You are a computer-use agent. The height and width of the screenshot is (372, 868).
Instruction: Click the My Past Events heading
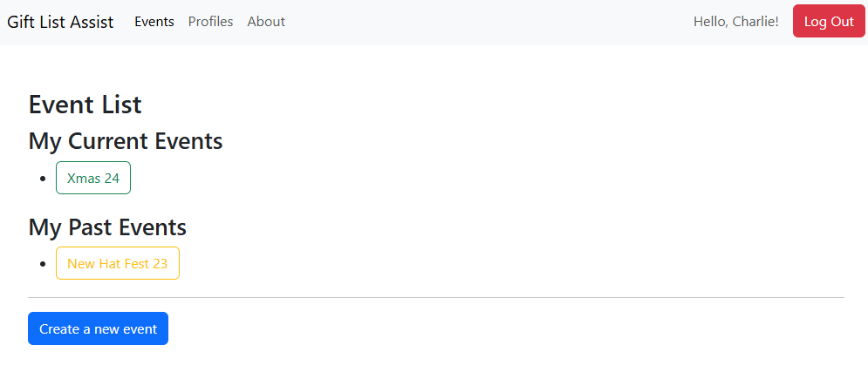coord(107,227)
